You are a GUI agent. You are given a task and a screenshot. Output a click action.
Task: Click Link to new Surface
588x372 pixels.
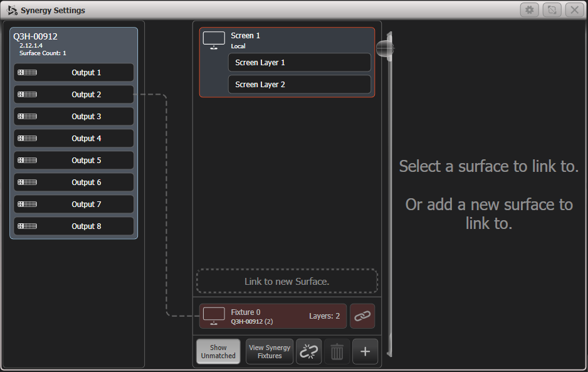coord(286,281)
